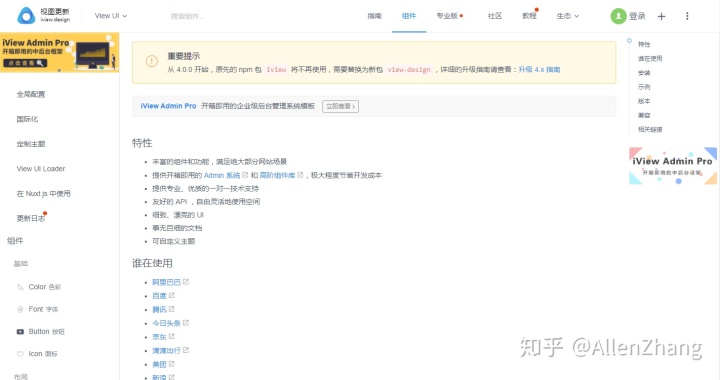
Task: Click external-link icon next to Admin 系统
Action: pos(245,175)
